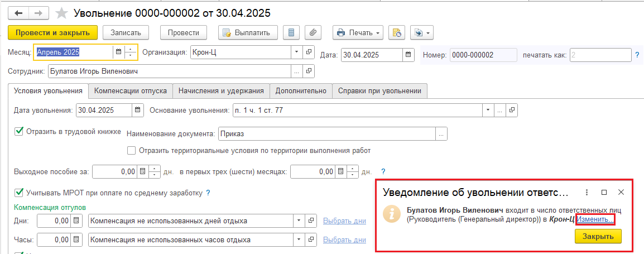
Task: Open attached files via paperclip icon
Action: tap(313, 32)
